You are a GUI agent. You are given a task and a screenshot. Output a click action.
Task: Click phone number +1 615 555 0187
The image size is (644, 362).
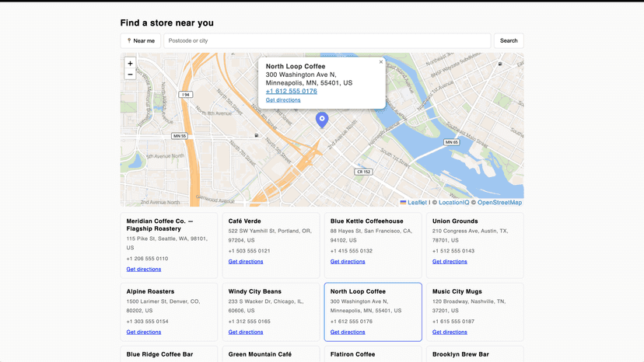click(x=453, y=322)
